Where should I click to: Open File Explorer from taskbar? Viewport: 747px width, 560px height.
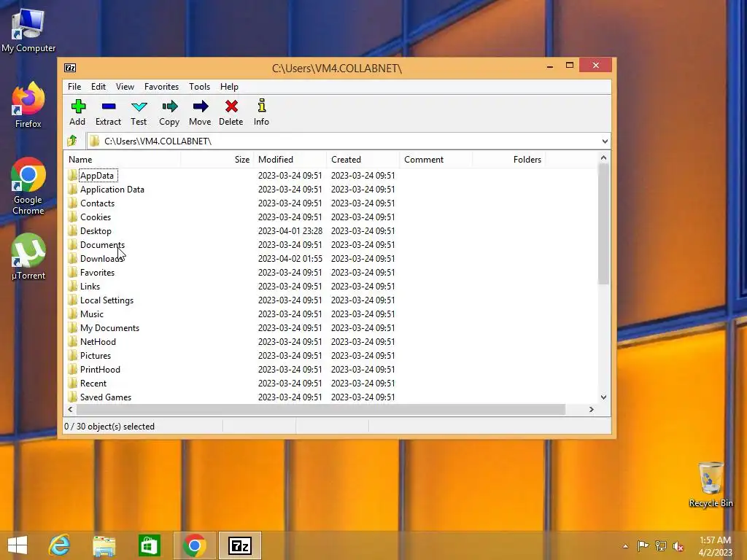click(x=104, y=545)
